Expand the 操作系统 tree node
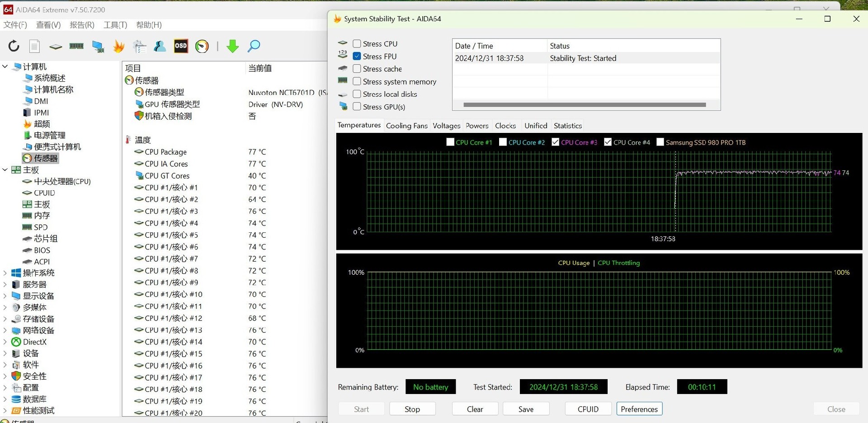Viewport: 868px width, 423px height. tap(5, 273)
